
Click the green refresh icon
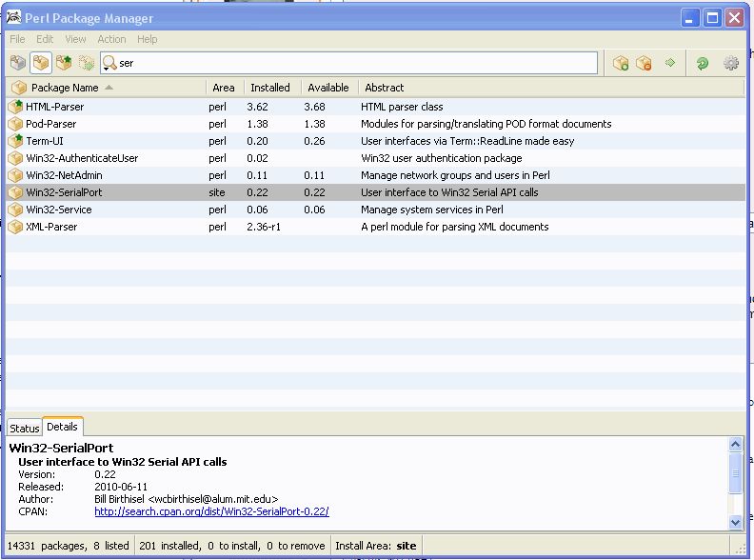(703, 63)
